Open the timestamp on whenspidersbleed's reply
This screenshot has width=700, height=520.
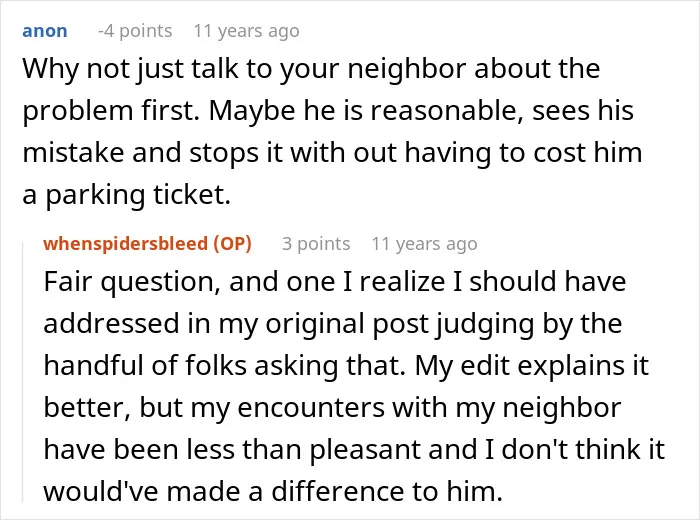425,244
